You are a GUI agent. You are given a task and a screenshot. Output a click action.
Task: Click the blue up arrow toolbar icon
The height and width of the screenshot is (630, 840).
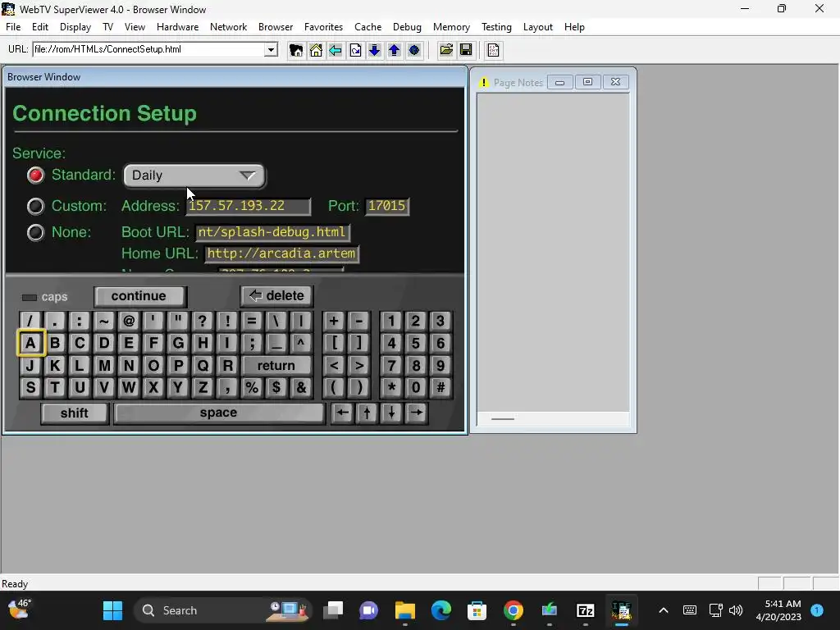tap(395, 50)
